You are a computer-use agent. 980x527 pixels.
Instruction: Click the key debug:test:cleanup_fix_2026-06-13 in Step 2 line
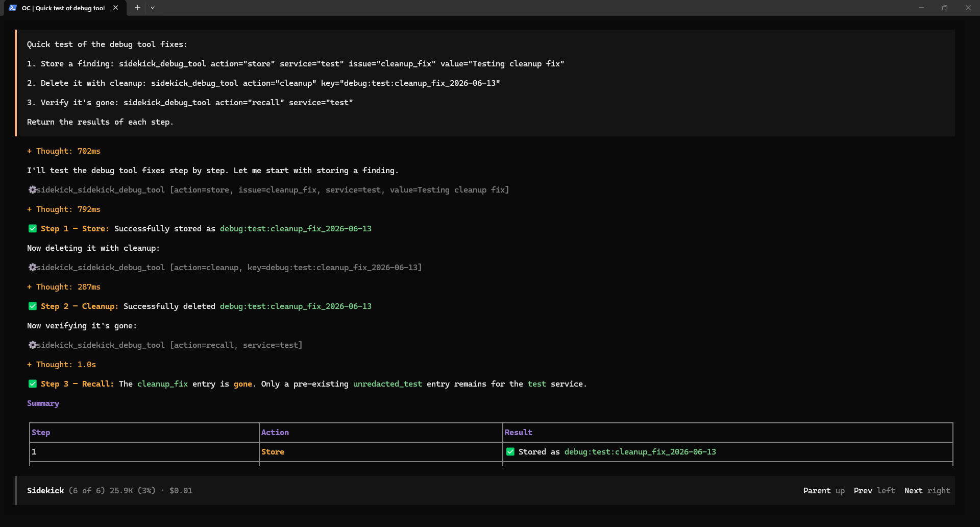coord(296,306)
